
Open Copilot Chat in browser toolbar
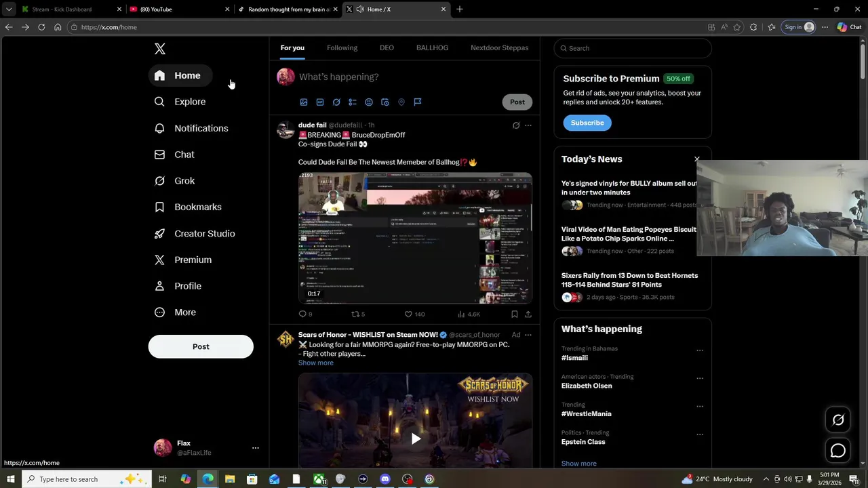click(849, 27)
